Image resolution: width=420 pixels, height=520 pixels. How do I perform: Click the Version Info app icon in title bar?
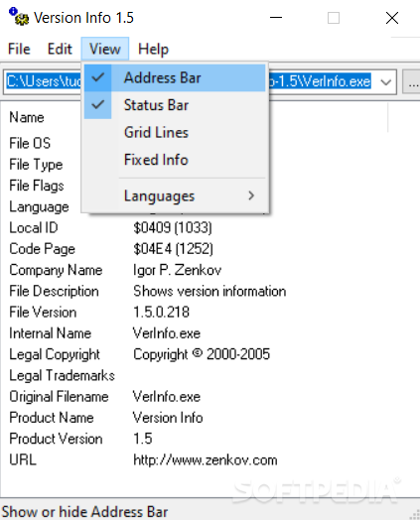pyautogui.click(x=19, y=17)
